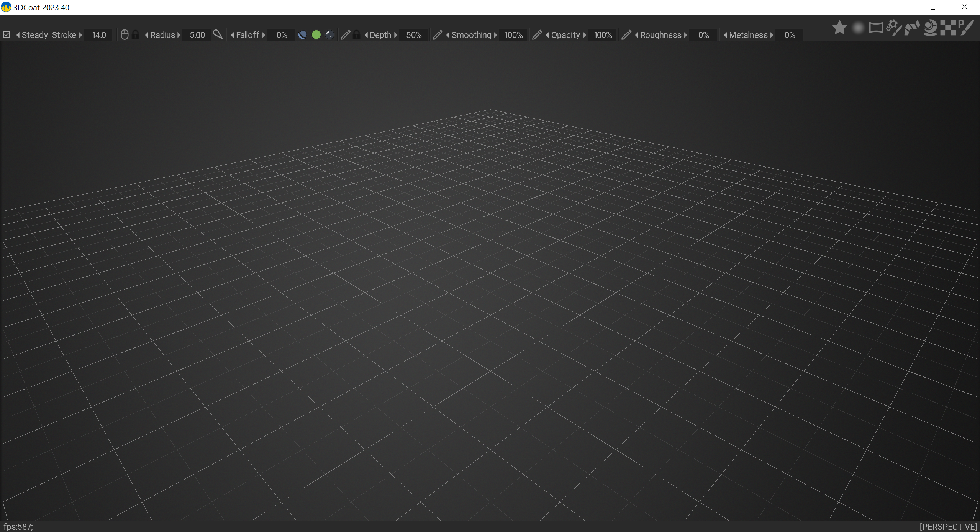Decrease Falloff with the left arrow
This screenshot has width=980, height=532.
point(232,35)
